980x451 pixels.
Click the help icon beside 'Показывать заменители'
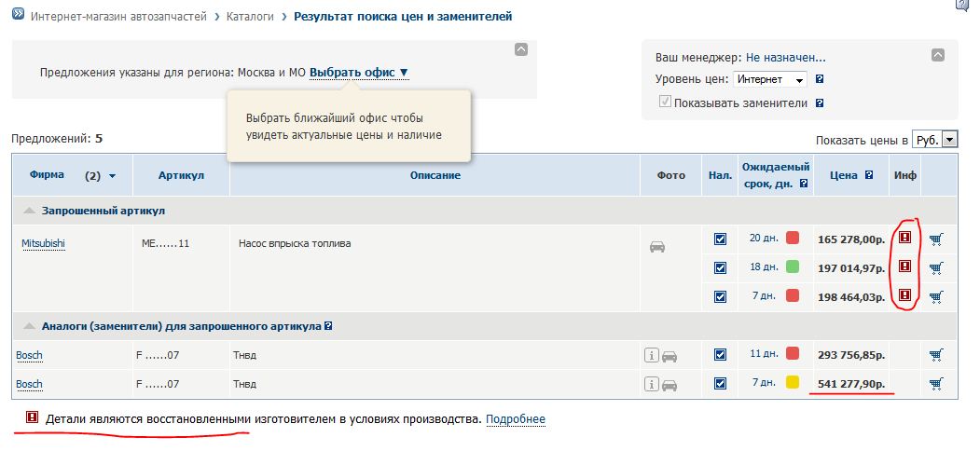point(818,103)
